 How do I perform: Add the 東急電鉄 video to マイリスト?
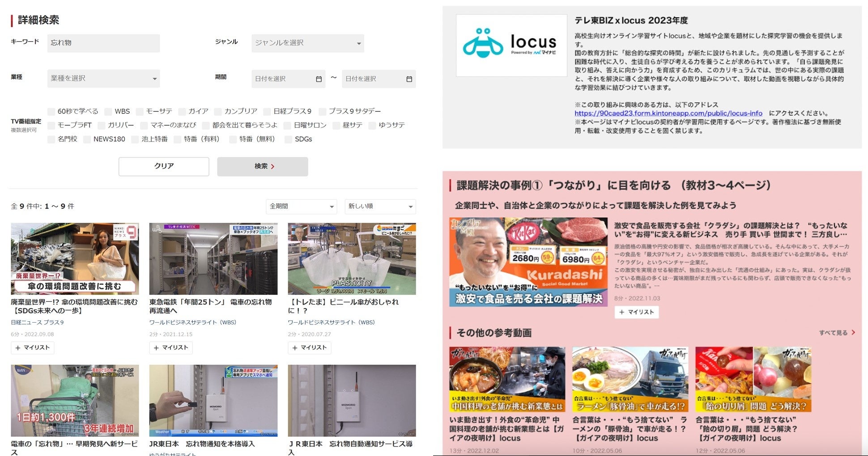tap(171, 348)
